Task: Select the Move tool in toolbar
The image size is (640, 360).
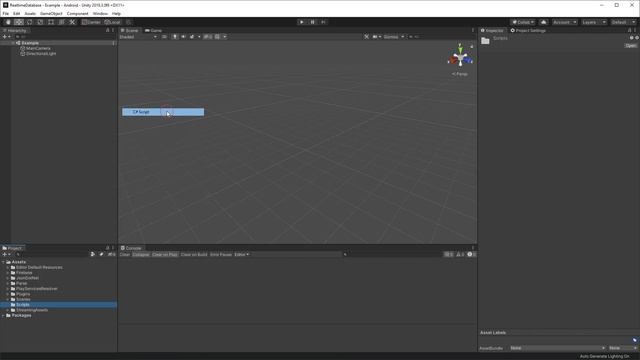Action: (x=19, y=22)
